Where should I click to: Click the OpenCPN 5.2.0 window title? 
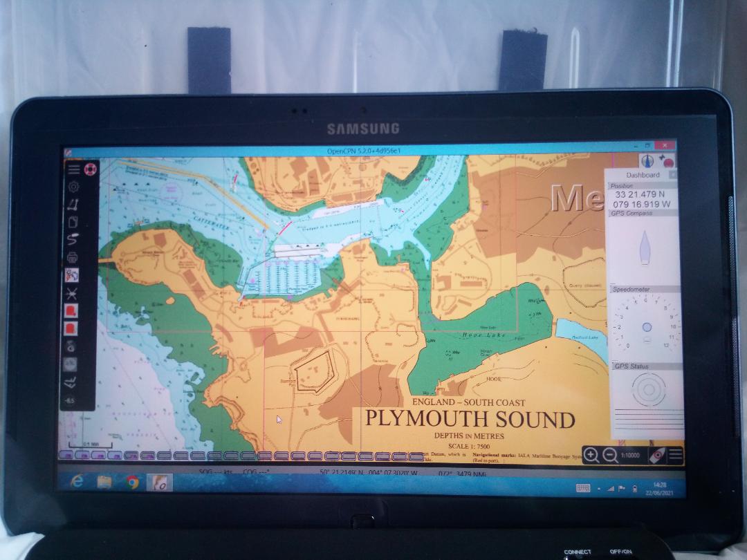pos(364,151)
